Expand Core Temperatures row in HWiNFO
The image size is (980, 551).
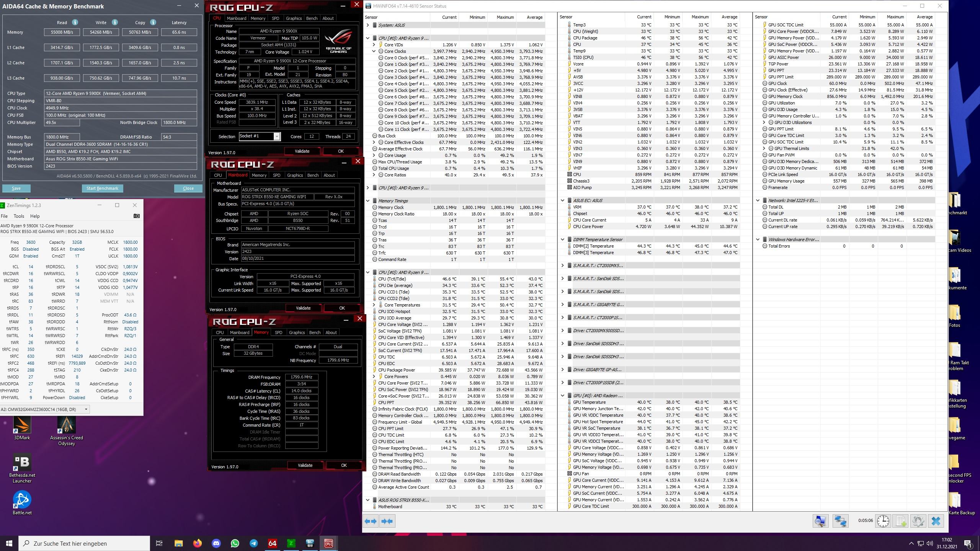point(374,305)
